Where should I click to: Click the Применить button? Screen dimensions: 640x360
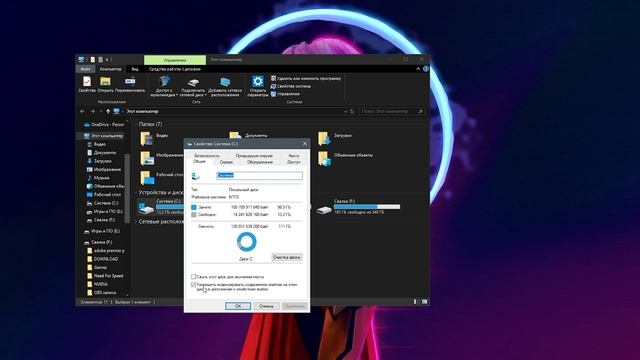pos(294,306)
